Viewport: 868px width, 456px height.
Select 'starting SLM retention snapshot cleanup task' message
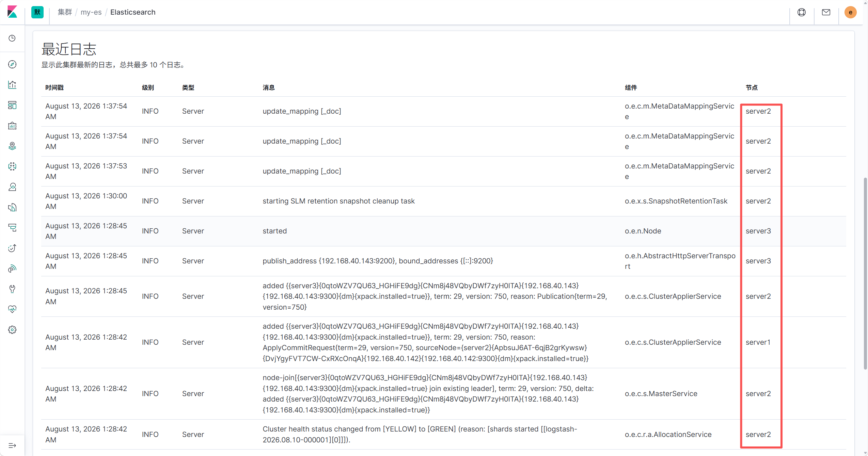[338, 201]
